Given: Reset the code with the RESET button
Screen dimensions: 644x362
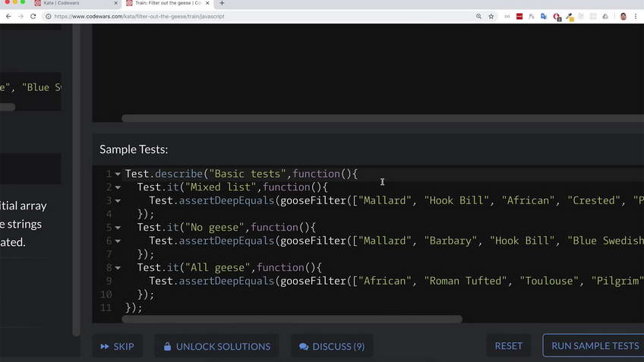Looking at the screenshot, I should [x=509, y=346].
